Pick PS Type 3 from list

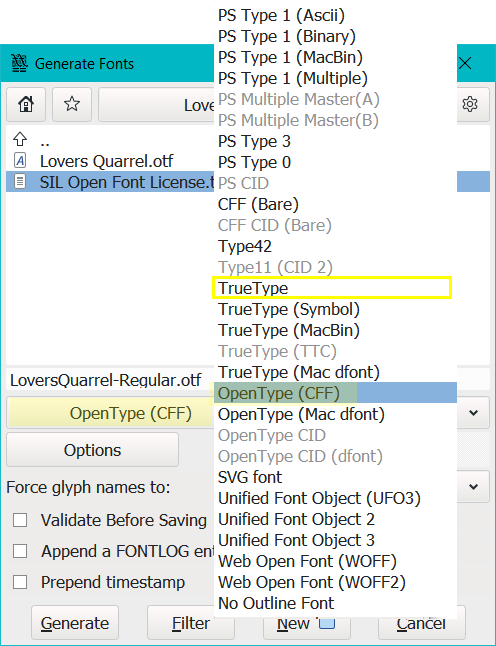(335, 141)
